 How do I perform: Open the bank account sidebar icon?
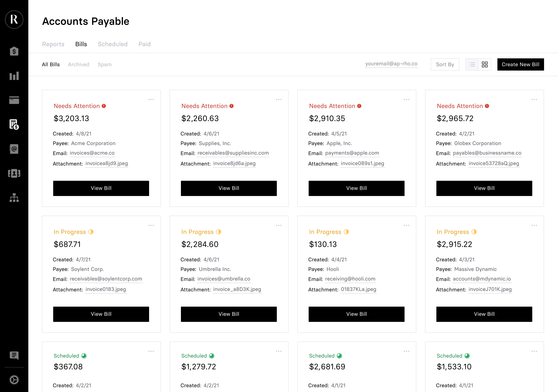pos(14,51)
